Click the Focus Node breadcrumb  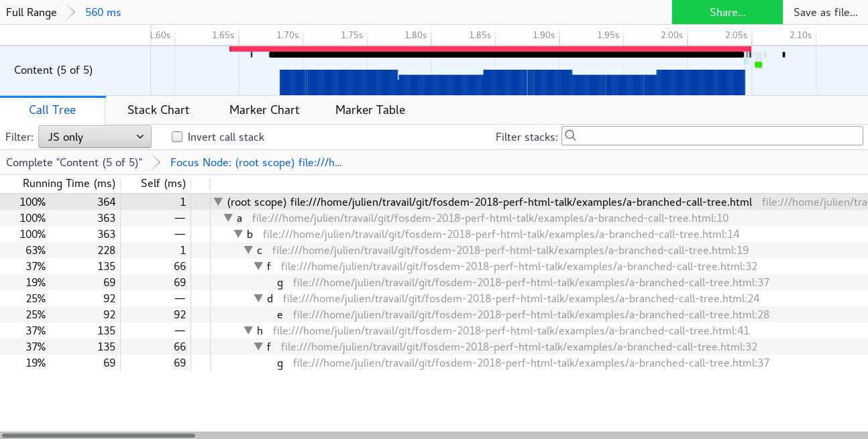[x=255, y=162]
